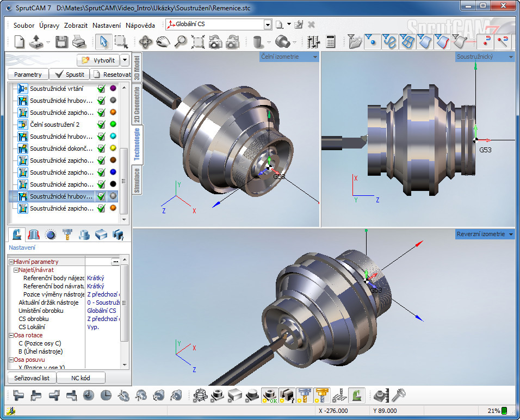Open the Soustružnický view dropdown
Screen dimensions: 520x420
511,57
